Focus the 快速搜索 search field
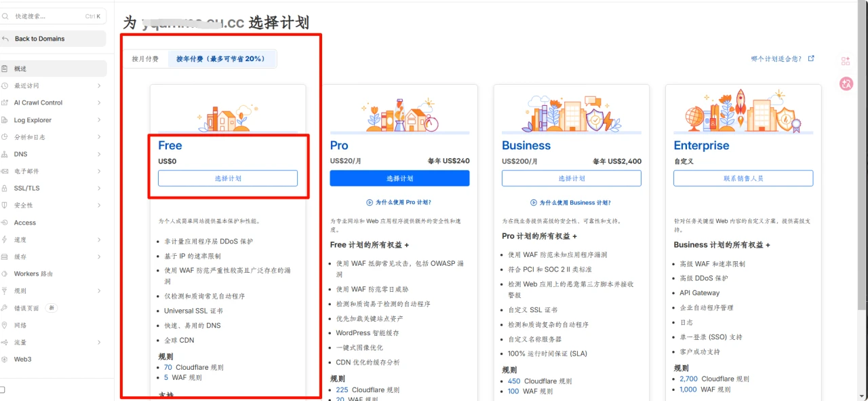 click(54, 16)
